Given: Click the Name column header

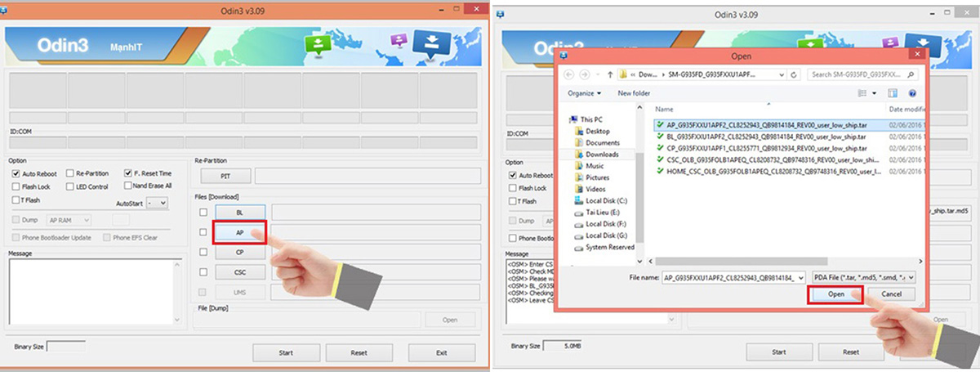Looking at the screenshot, I should 664,109.
